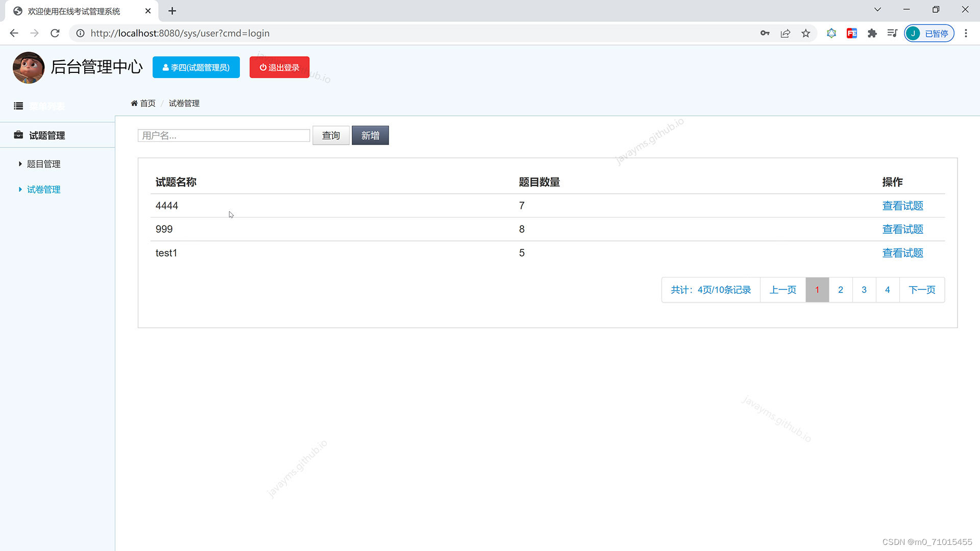Click the user avatar in the header
This screenshot has height=551, width=980.
[29, 67]
